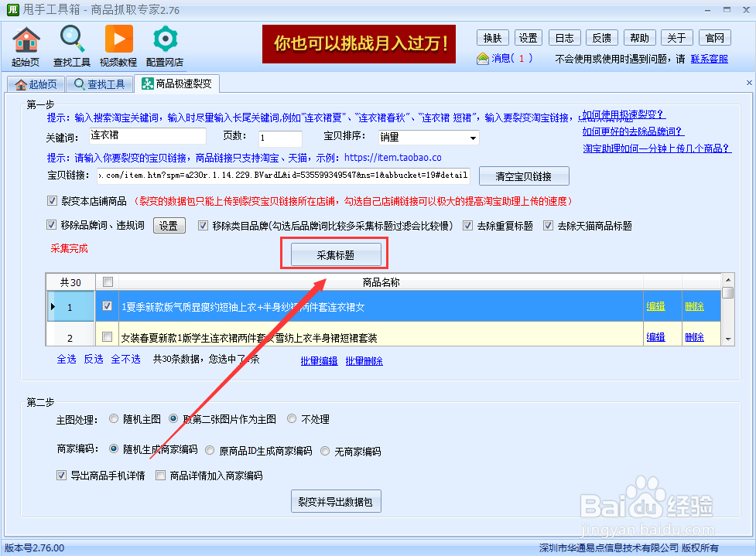Viewport: 756px width, 556px height.
Task: Open the 帮助 help button
Action: [638, 37]
